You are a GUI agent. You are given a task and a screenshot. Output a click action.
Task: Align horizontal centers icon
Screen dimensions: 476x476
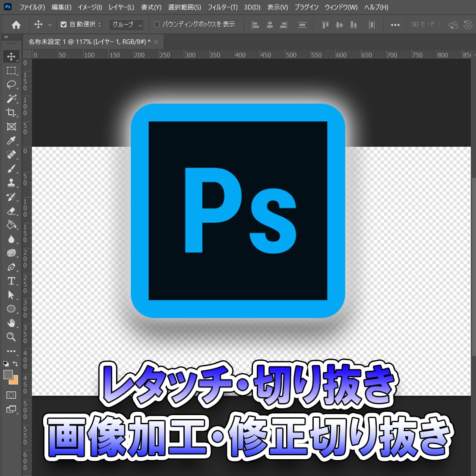click(x=270, y=25)
